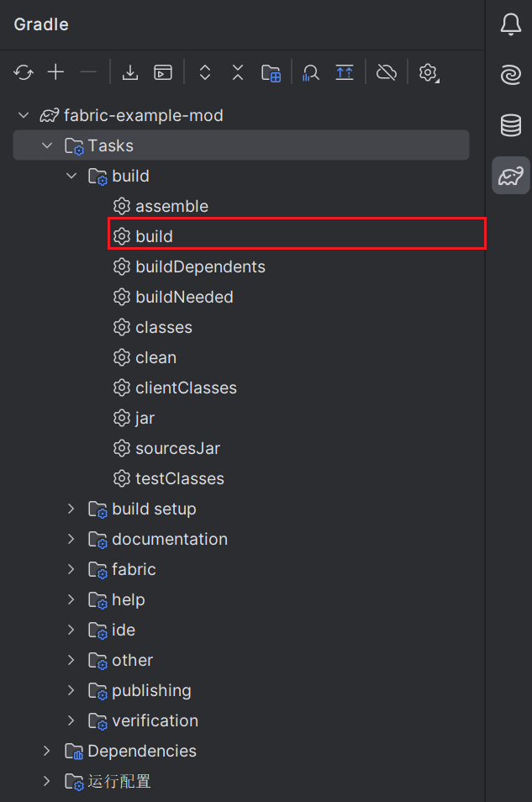The height and width of the screenshot is (802, 532).
Task: Open the Notifications bell in right sidebar
Action: click(510, 25)
